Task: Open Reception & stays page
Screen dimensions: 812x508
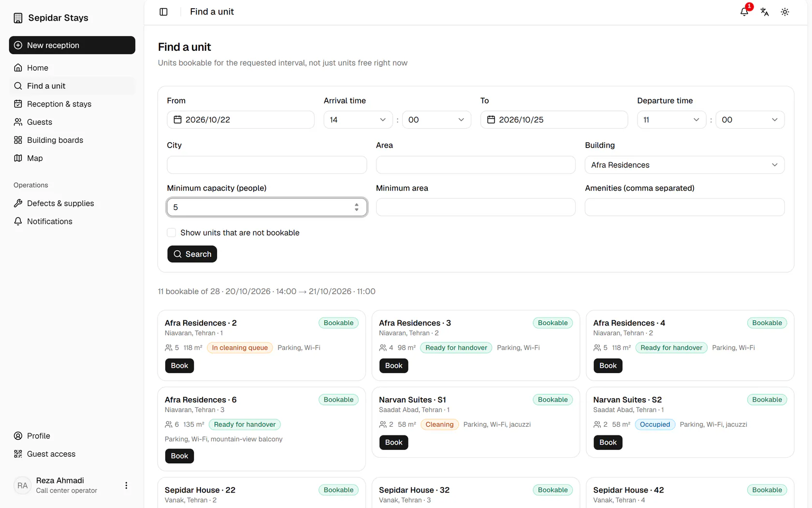Action: click(x=72, y=104)
